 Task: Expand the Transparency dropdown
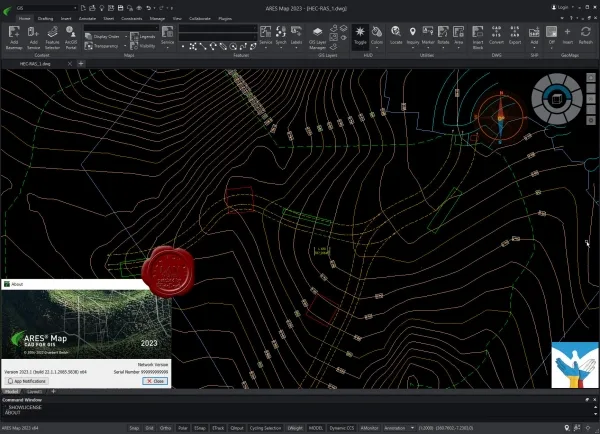[125, 46]
